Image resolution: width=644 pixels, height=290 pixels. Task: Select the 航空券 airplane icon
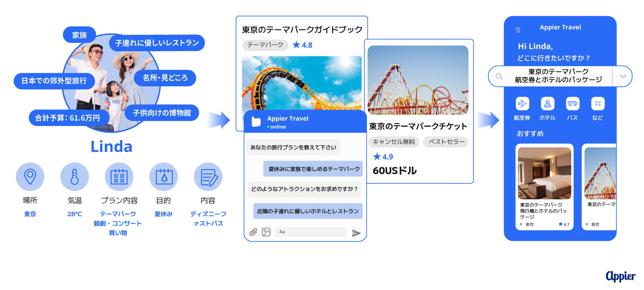pyautogui.click(x=522, y=104)
